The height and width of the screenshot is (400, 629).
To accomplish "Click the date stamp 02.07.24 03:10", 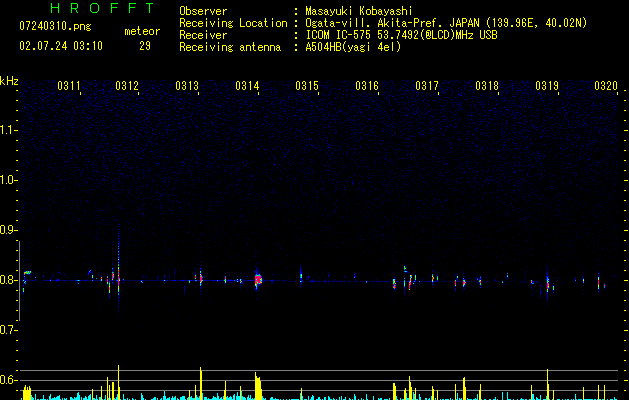I will pyautogui.click(x=61, y=46).
